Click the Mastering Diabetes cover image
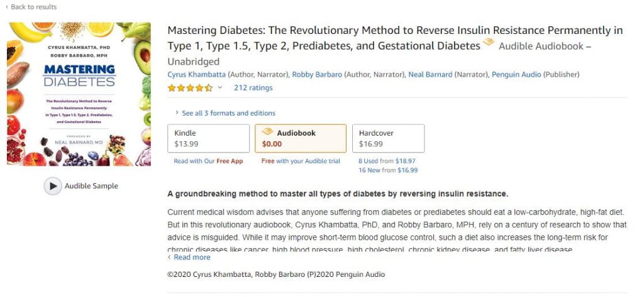This screenshot has width=644, height=297. click(79, 94)
